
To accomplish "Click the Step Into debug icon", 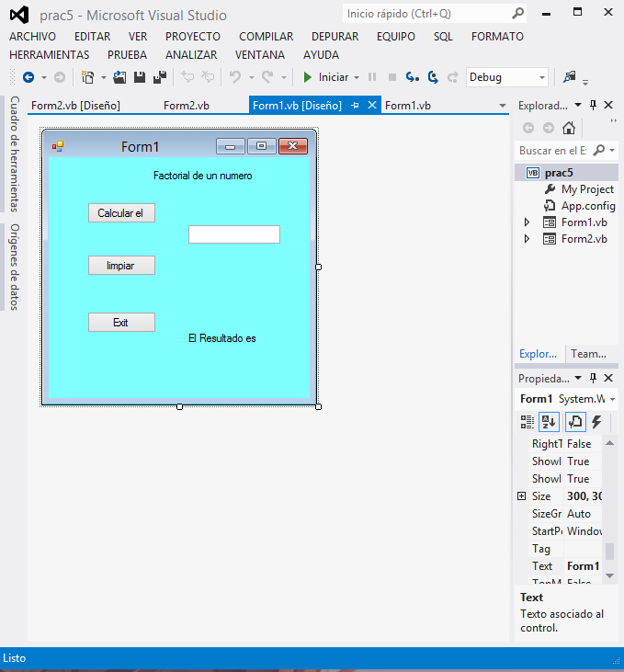I will click(x=413, y=77).
